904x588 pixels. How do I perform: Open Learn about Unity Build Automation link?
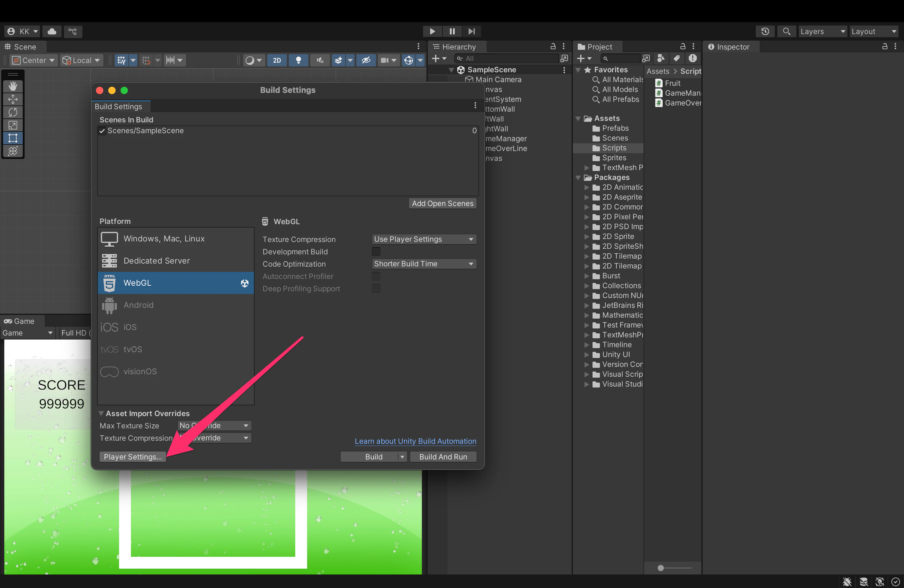coord(415,441)
